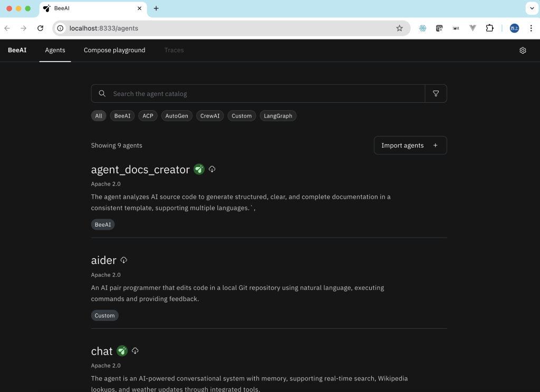
Task: Click the agent_docs_creator description paragraph
Action: tap(240, 202)
